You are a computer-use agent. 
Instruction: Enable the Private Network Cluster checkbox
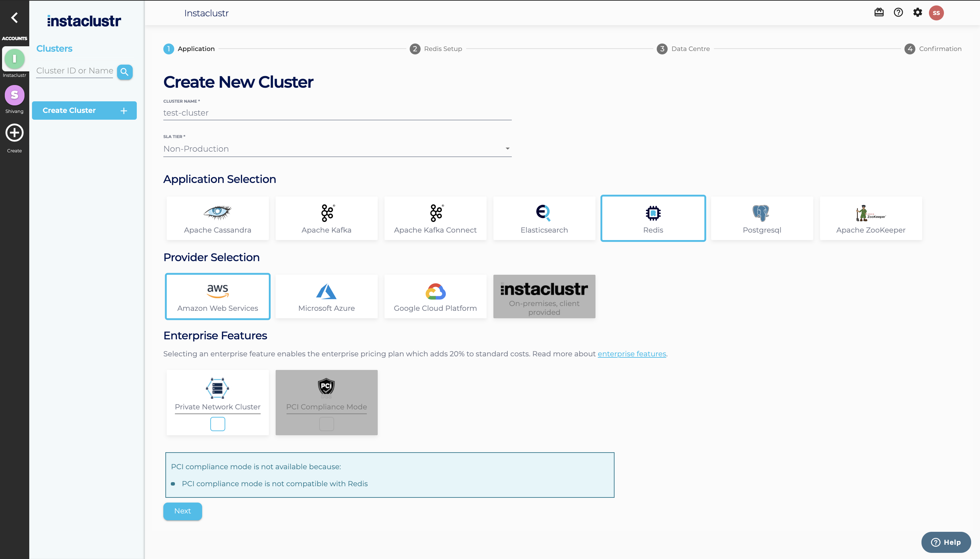point(217,424)
